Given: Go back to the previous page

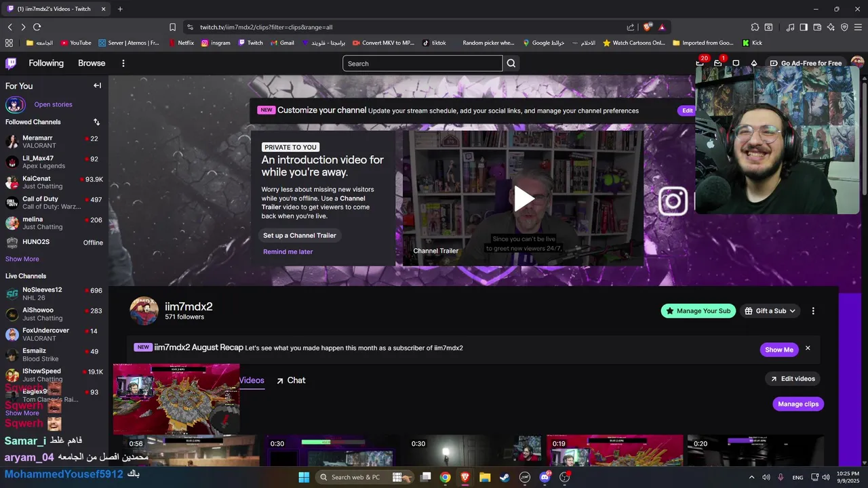Looking at the screenshot, I should pyautogui.click(x=9, y=27).
